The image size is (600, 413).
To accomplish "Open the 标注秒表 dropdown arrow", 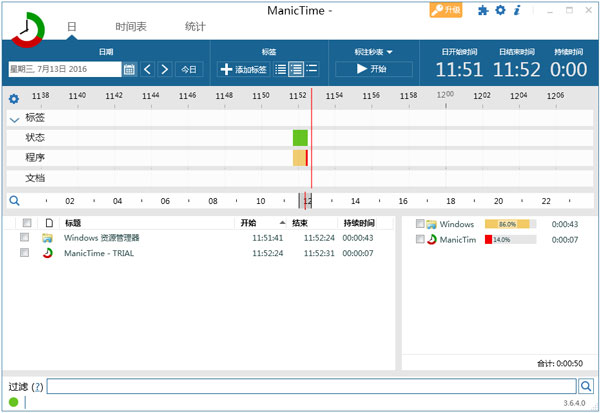I will [x=390, y=52].
